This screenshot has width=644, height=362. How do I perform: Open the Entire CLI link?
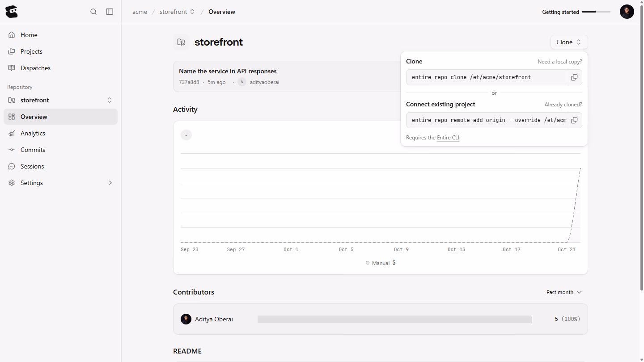point(448,138)
